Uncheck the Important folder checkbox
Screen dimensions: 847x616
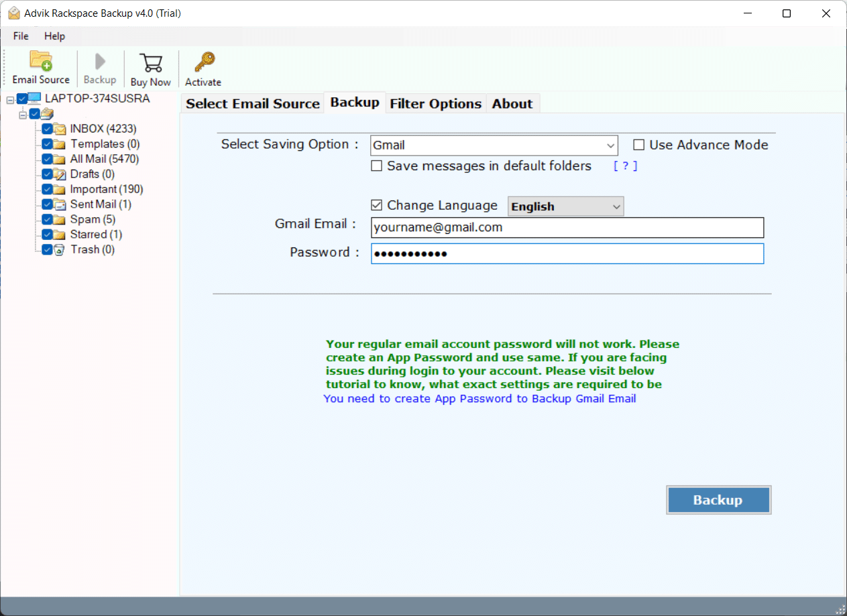pyautogui.click(x=47, y=189)
